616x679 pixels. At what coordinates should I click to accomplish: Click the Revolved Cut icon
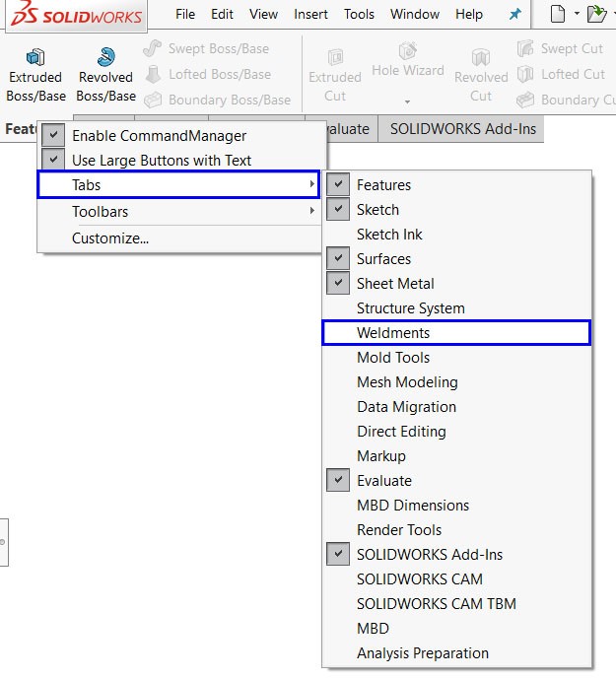coord(481,57)
